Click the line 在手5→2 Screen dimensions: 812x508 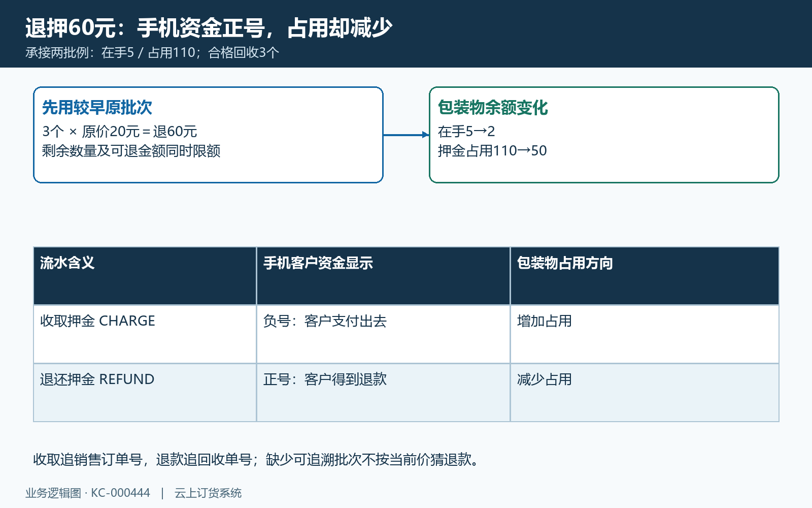click(466, 132)
